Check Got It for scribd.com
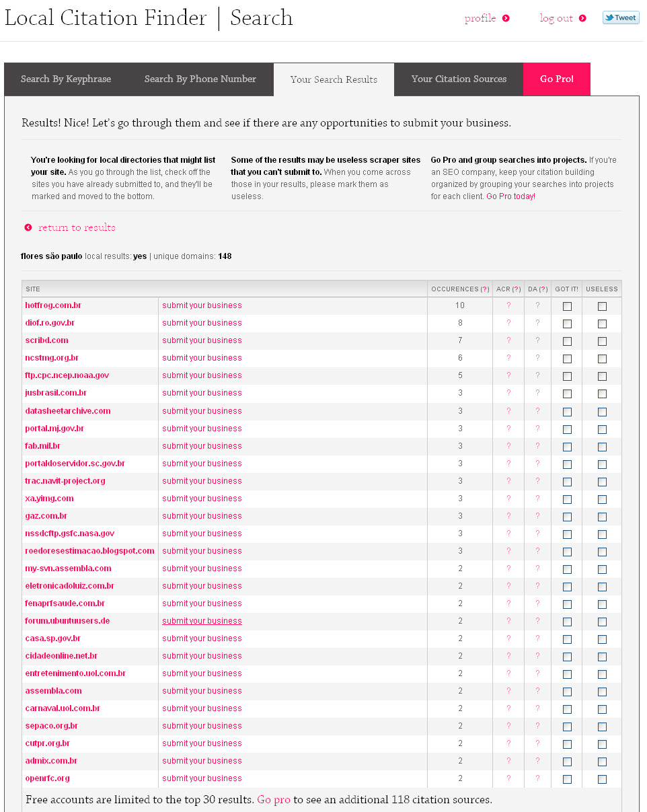The image size is (647, 812). click(567, 341)
